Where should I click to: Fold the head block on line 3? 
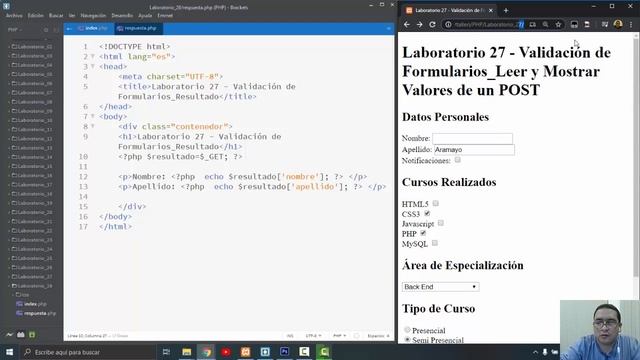[93, 66]
